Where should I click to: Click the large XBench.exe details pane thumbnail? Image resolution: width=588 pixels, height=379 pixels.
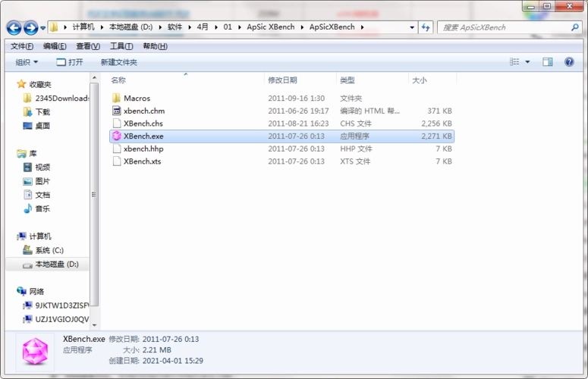pos(35,351)
